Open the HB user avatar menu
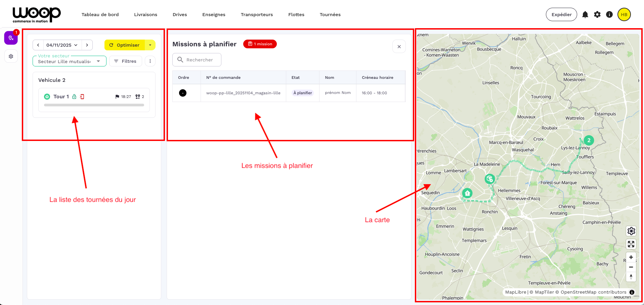644x305 pixels. [x=624, y=14]
